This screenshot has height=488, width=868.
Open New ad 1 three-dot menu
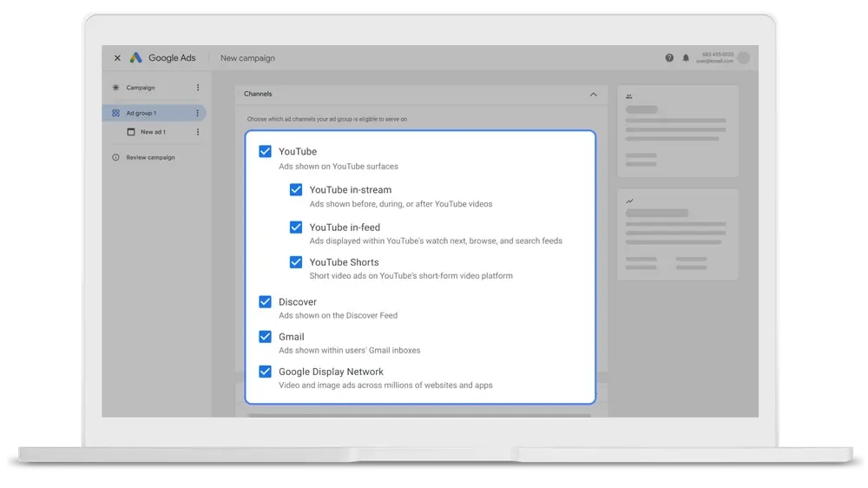[198, 132]
